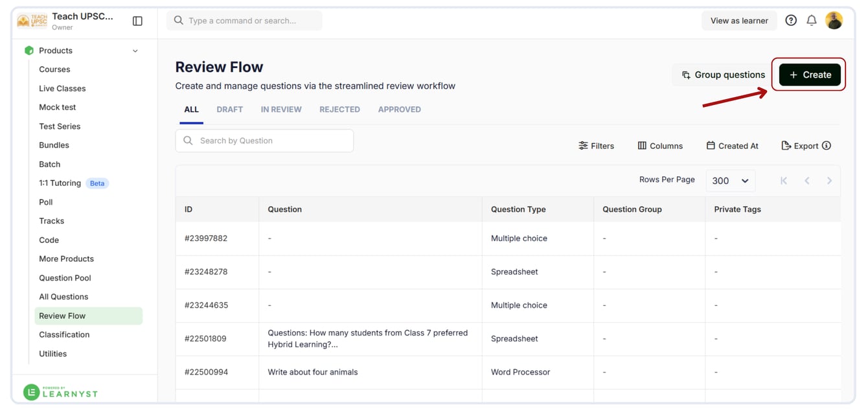Click the Learnyst logo
The image size is (868, 414).
(60, 392)
